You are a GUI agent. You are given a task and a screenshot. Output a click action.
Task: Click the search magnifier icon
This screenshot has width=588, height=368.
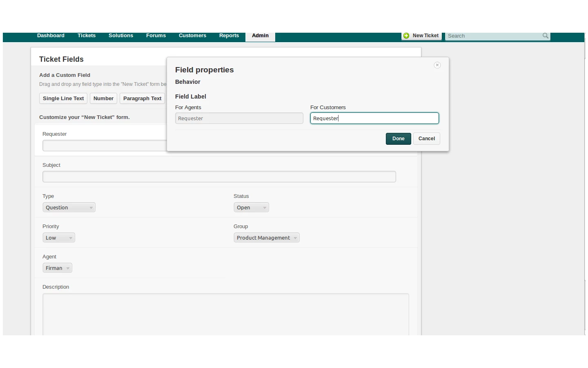click(x=545, y=36)
